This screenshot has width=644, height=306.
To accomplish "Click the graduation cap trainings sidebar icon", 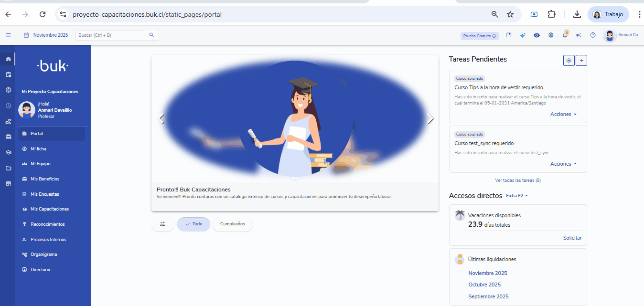I will [x=8, y=152].
